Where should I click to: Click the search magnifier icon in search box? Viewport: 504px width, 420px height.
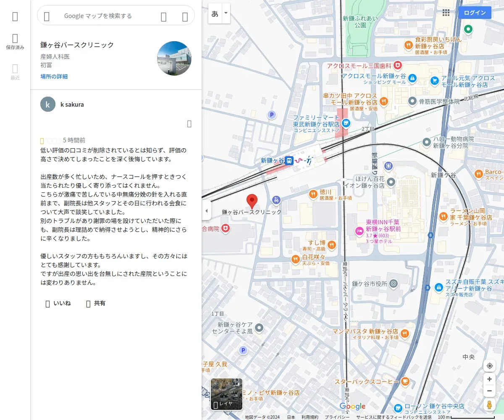[x=164, y=16]
